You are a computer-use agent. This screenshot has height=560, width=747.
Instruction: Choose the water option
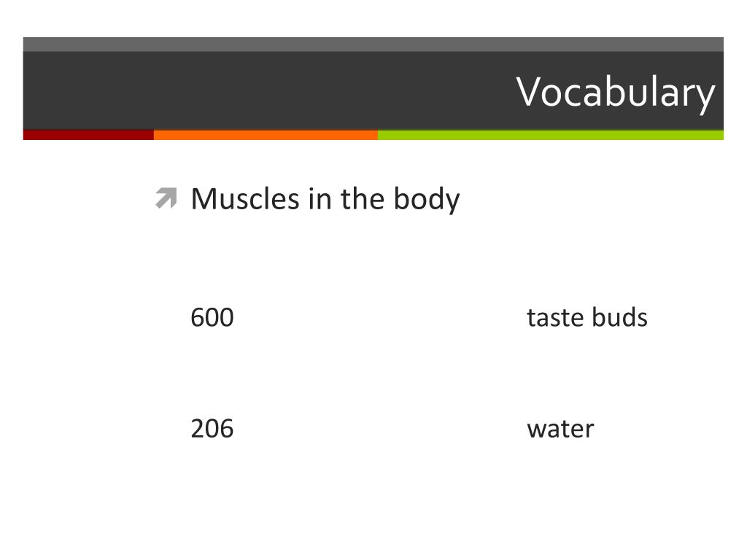tap(560, 429)
